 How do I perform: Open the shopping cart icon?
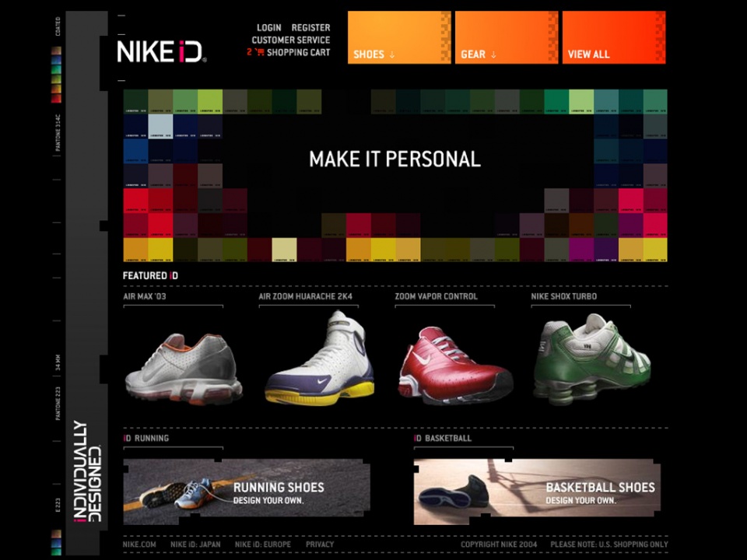point(260,52)
